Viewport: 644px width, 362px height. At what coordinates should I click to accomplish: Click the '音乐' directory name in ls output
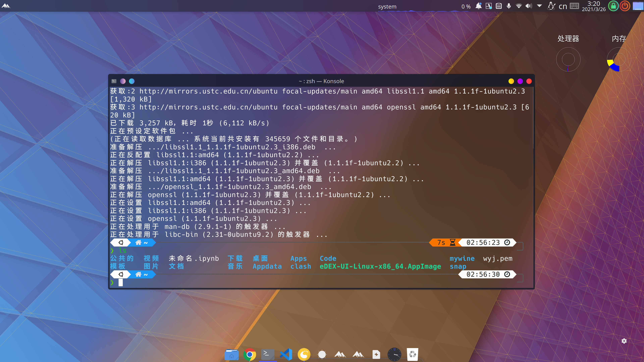pyautogui.click(x=235, y=266)
